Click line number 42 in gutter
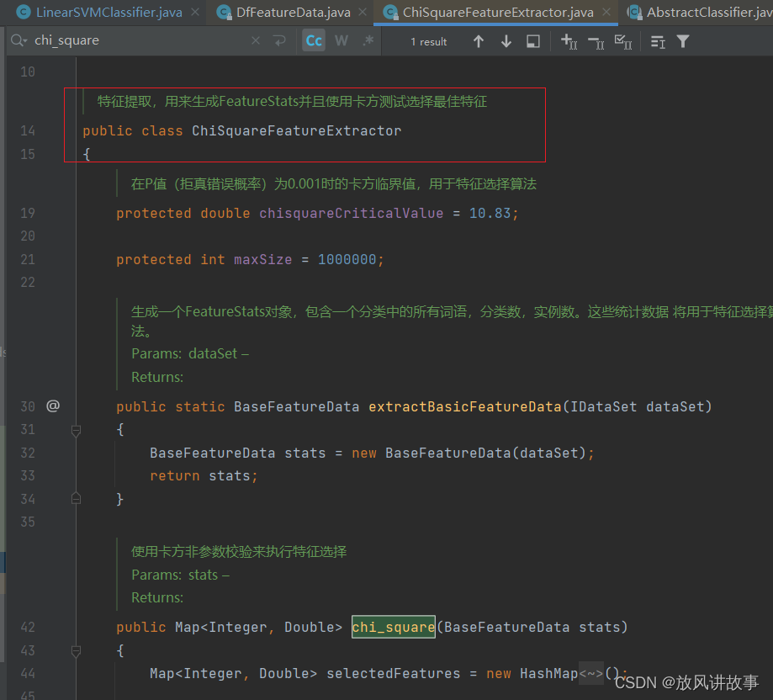Image resolution: width=773 pixels, height=700 pixels. (28, 627)
